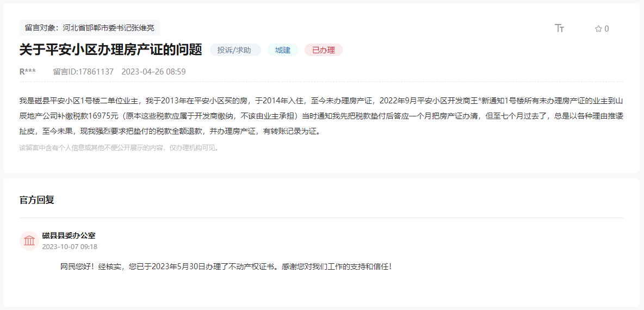Image resolution: width=644 pixels, height=310 pixels.
Task: Click the 官方回复 section heading
Action: (x=37, y=200)
